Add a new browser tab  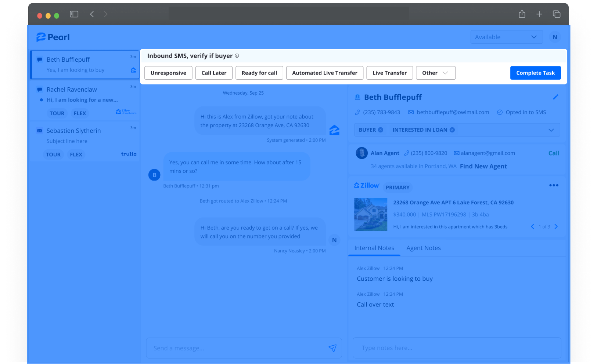coord(539,14)
